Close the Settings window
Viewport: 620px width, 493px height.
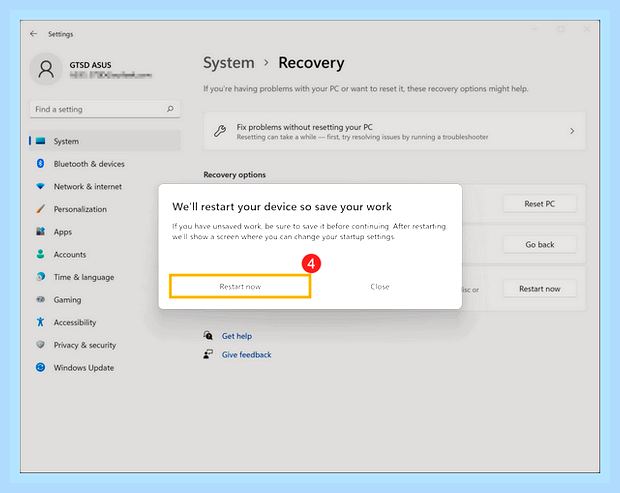586,29
